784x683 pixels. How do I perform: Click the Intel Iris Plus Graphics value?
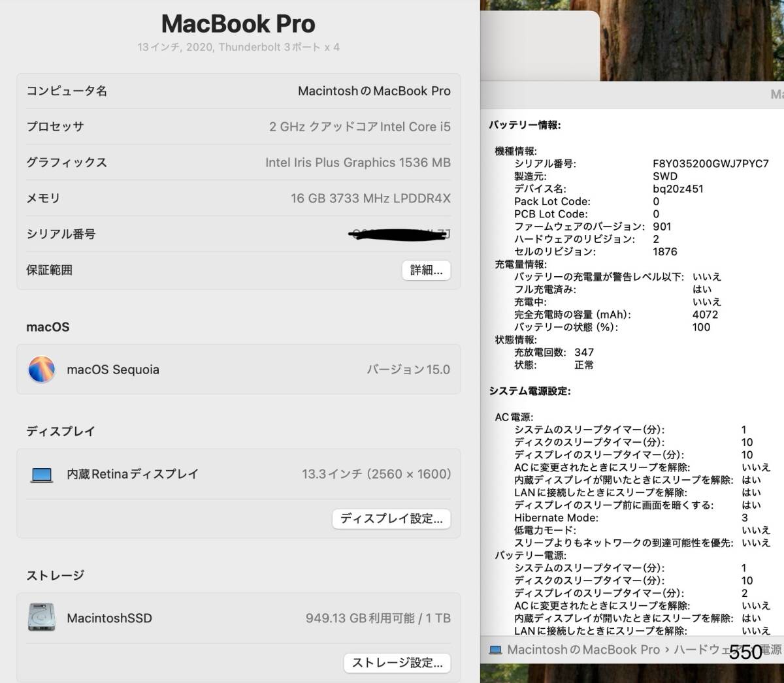coord(357,163)
